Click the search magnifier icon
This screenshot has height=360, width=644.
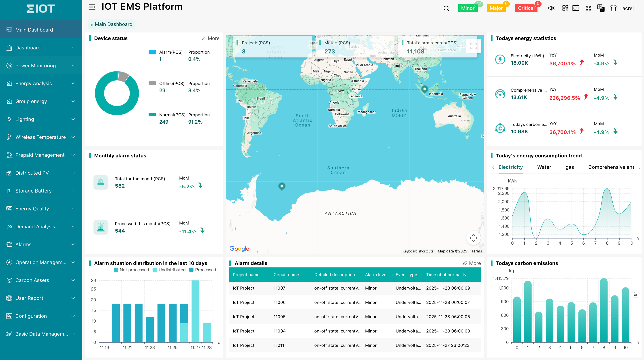pos(446,8)
